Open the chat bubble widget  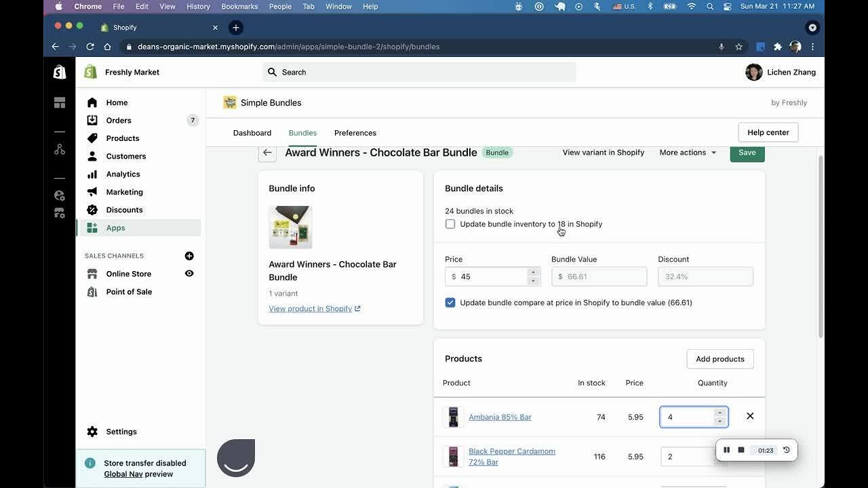point(236,458)
